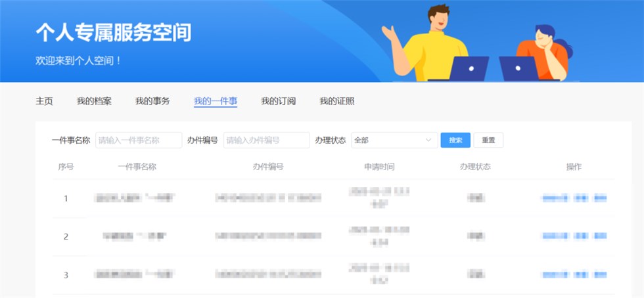Expand the 办理状态 dropdown showing 全部
The image size is (644, 298).
[x=388, y=140]
